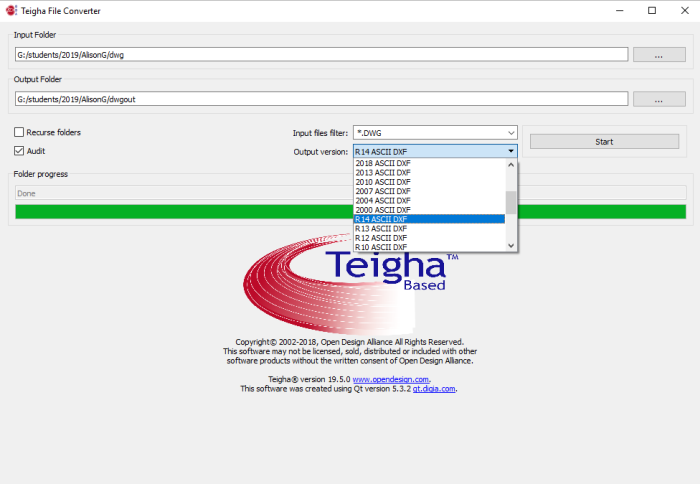The height and width of the screenshot is (484, 700).
Task: Click the Done status field
Action: point(350,193)
